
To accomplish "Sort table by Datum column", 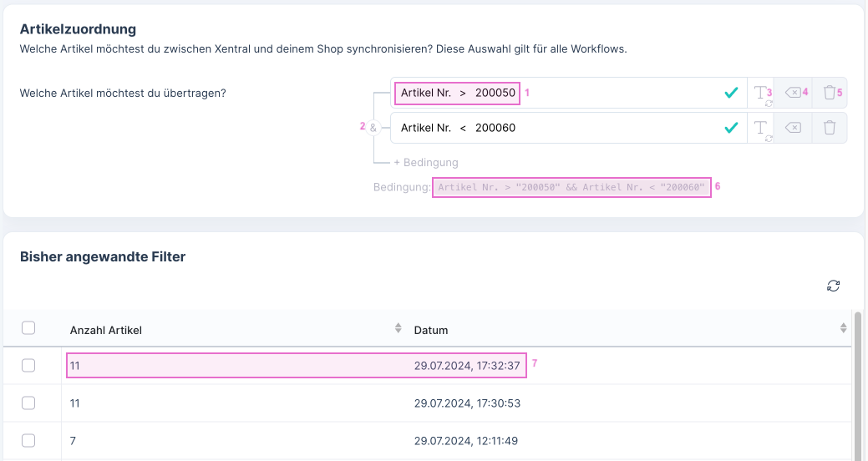I will coord(843,329).
